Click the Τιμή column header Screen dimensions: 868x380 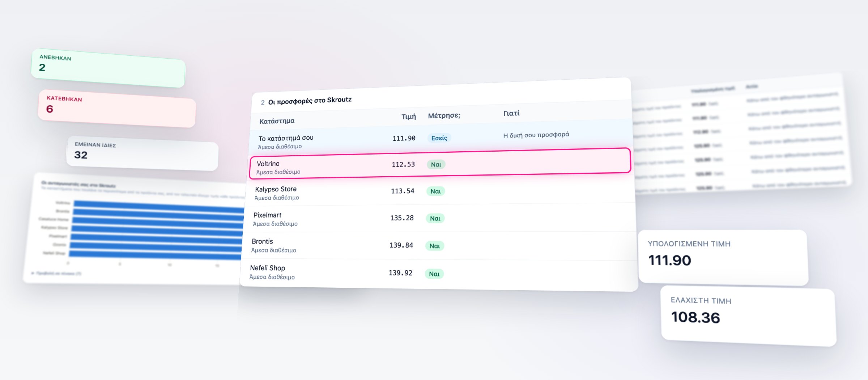point(409,117)
